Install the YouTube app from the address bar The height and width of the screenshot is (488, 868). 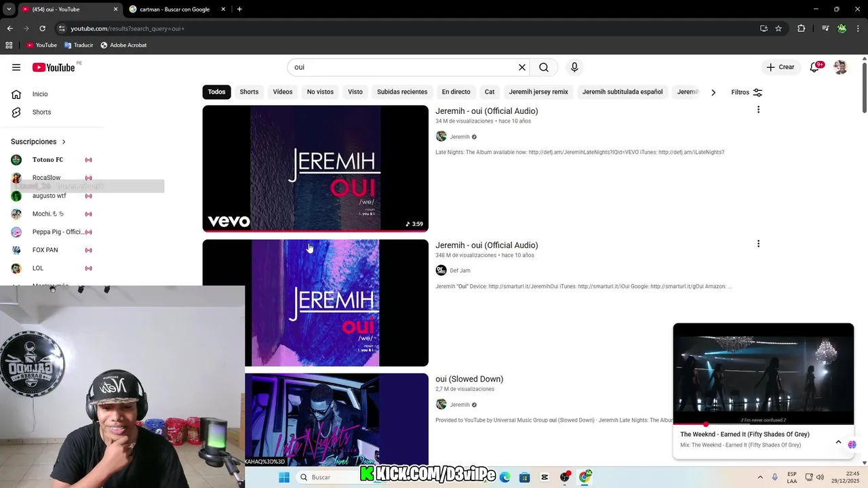[764, 28]
